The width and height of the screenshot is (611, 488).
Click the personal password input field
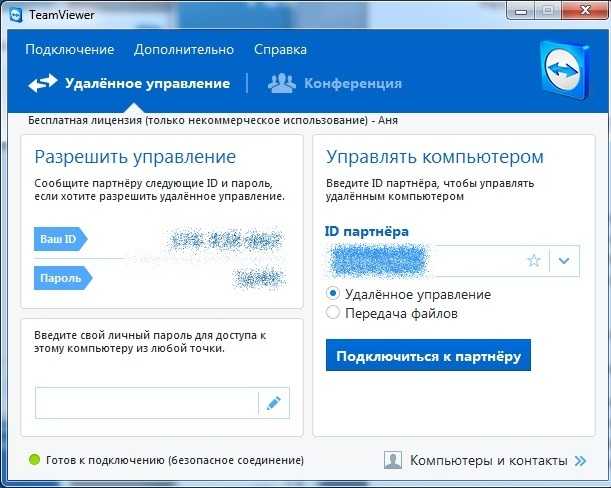pos(147,403)
